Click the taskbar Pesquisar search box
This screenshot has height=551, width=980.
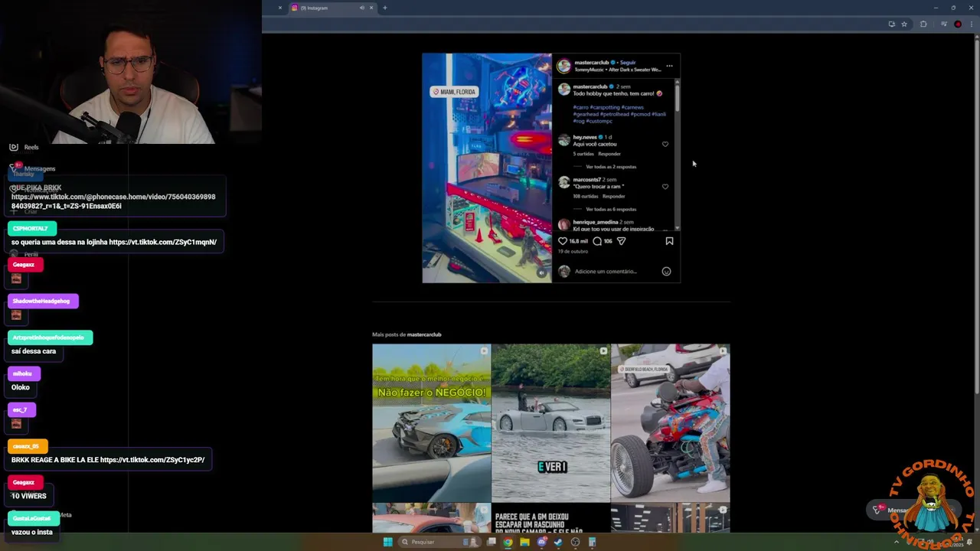pyautogui.click(x=440, y=542)
